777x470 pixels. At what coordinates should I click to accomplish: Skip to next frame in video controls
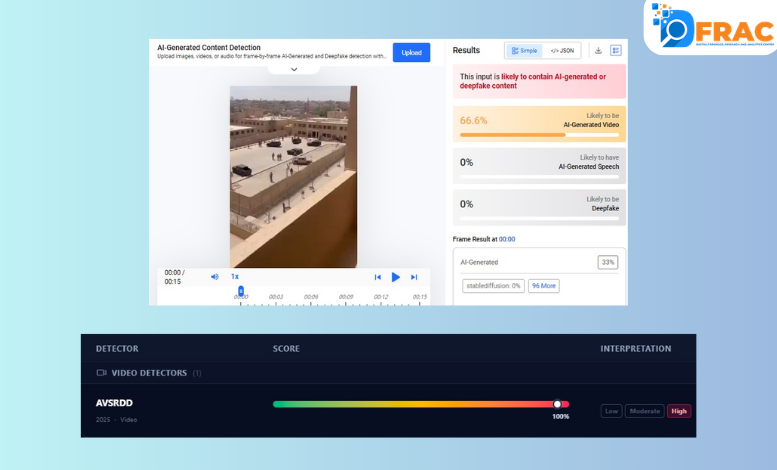tap(414, 277)
